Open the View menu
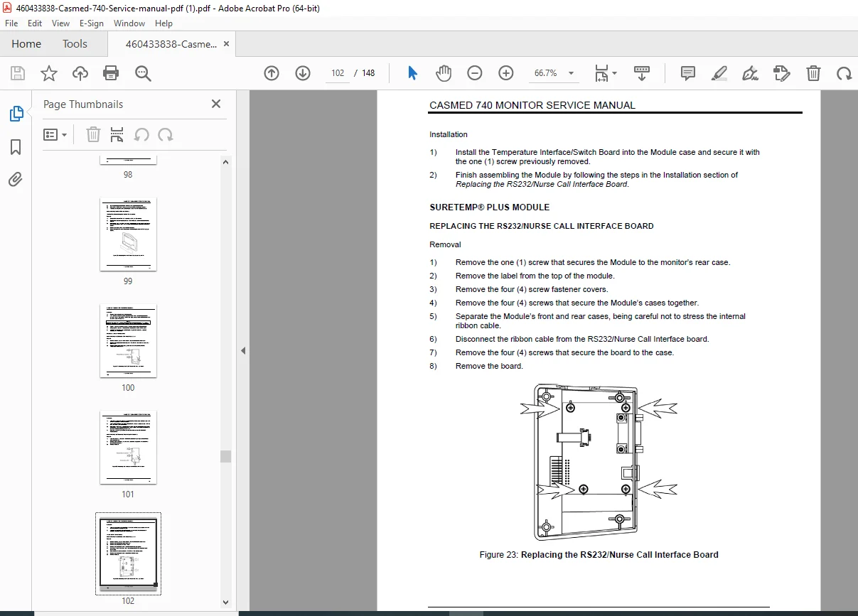The image size is (858, 616). 61,23
